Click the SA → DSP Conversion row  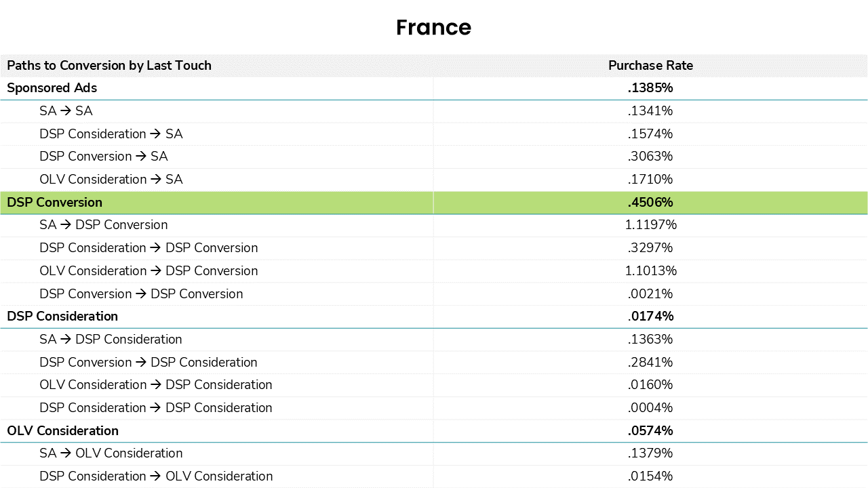434,225
